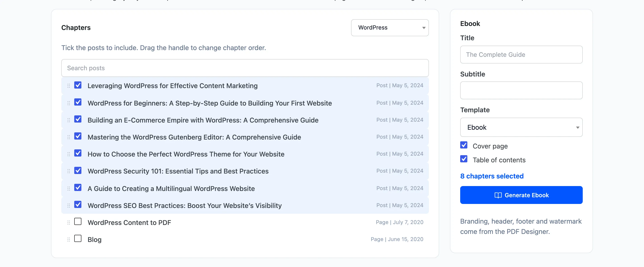Screen dimensions: 644x267
Task: Click drag handle for WordPress for Beginners post
Action: pos(68,103)
